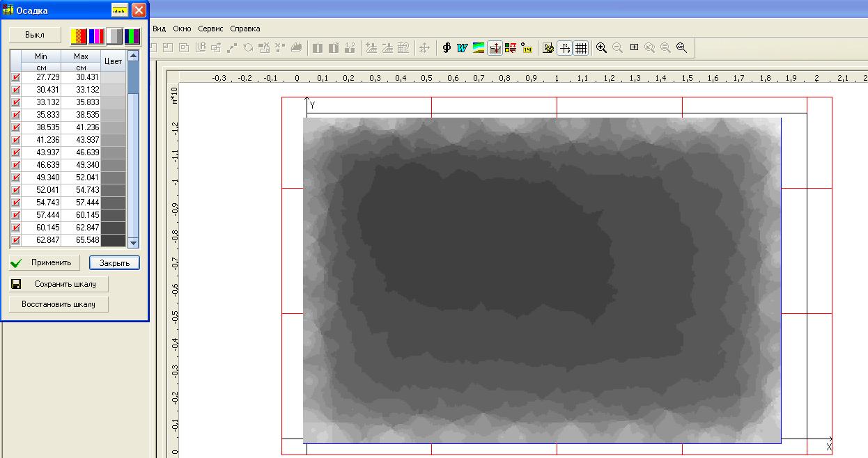The image size is (868, 458).
Task: Open the color gradient map toolbar icon
Action: [x=479, y=48]
